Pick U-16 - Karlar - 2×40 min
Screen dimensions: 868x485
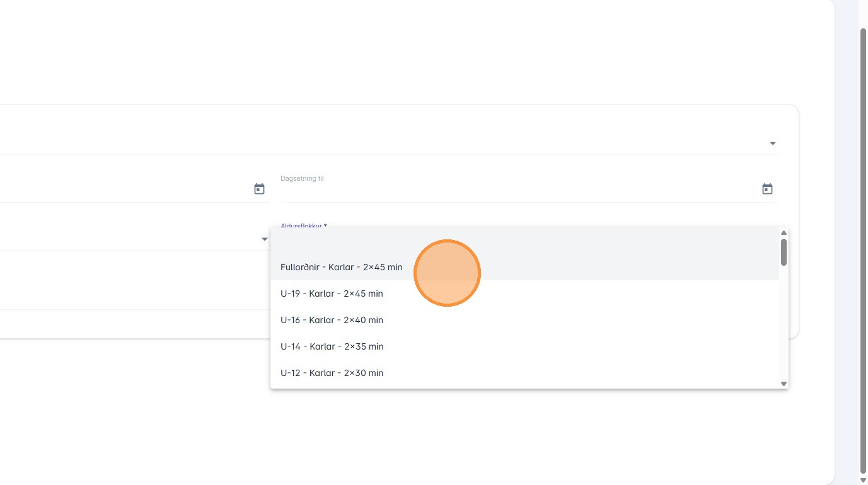click(524, 320)
